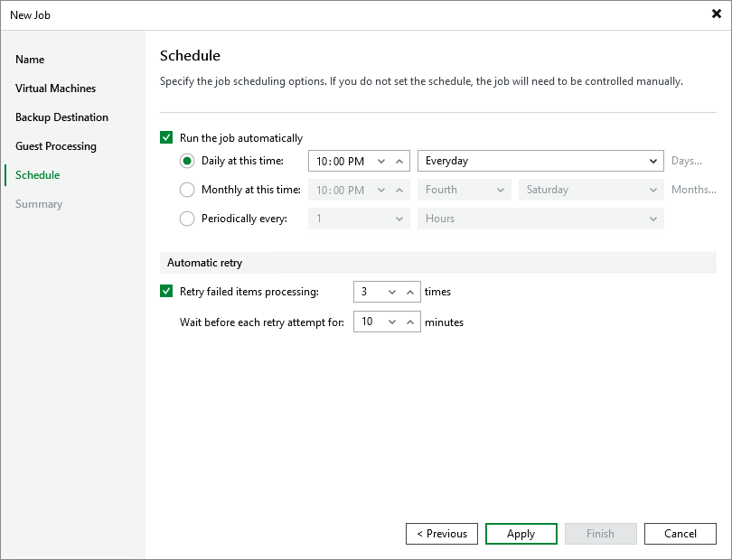Choose Monthly at this time scheduling
732x560 pixels.
[187, 190]
